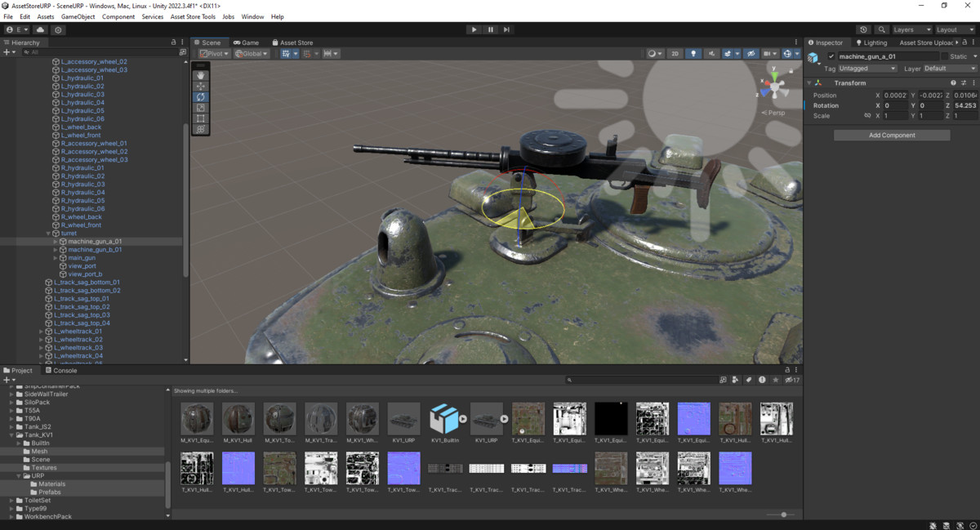Open the Window menu
The width and height of the screenshot is (980, 530).
(x=251, y=16)
